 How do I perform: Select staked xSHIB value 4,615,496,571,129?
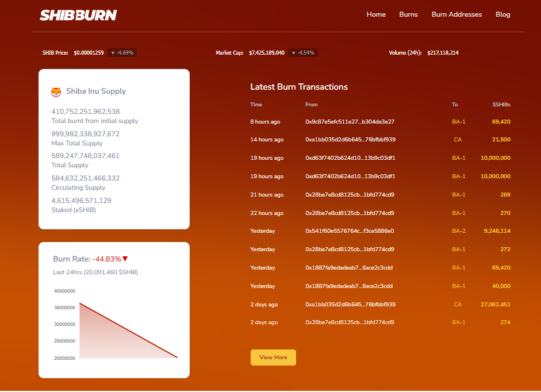[82, 201]
